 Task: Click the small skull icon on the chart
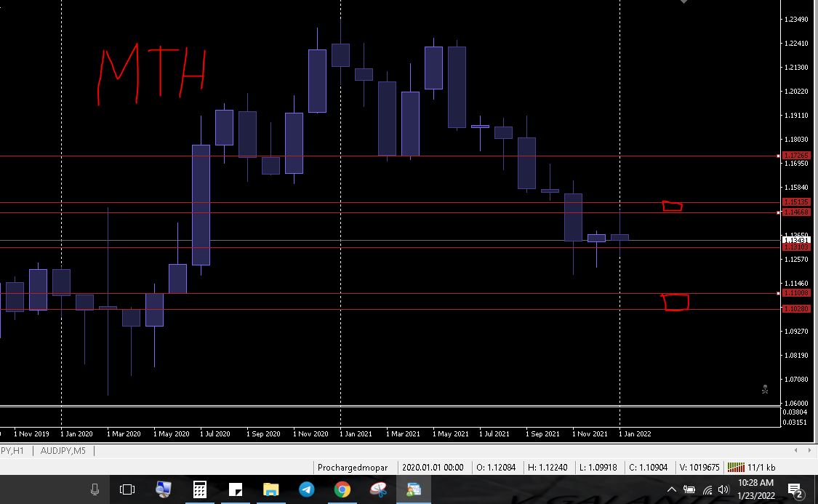[x=765, y=389]
